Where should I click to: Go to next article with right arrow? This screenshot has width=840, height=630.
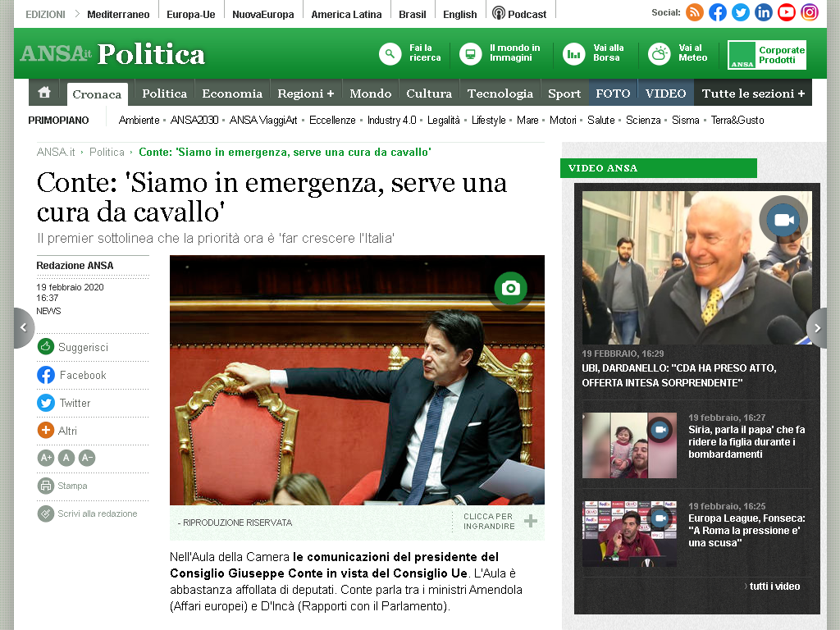pos(816,328)
